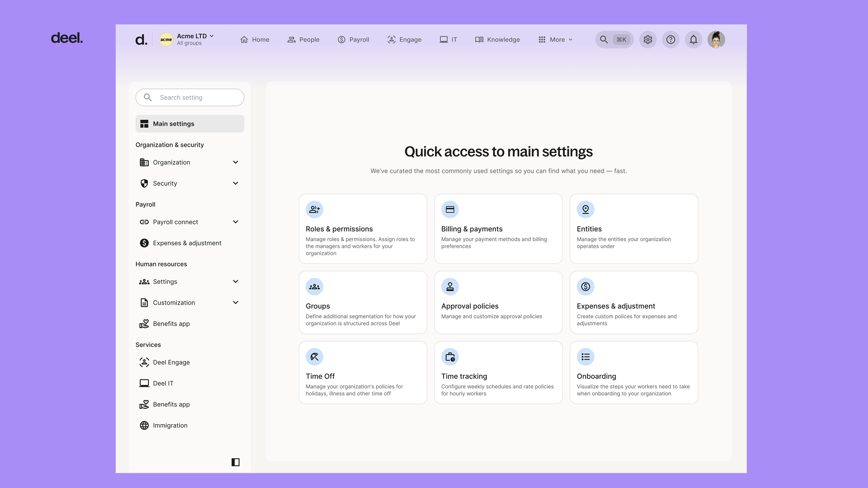Open settings via the gear icon
The height and width of the screenshot is (488, 868).
click(x=648, y=40)
